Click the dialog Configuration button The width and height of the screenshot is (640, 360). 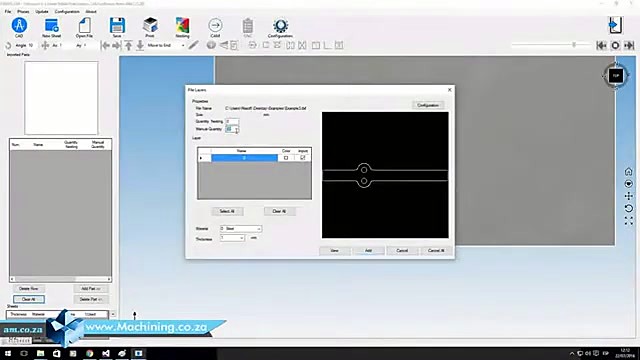(428, 105)
